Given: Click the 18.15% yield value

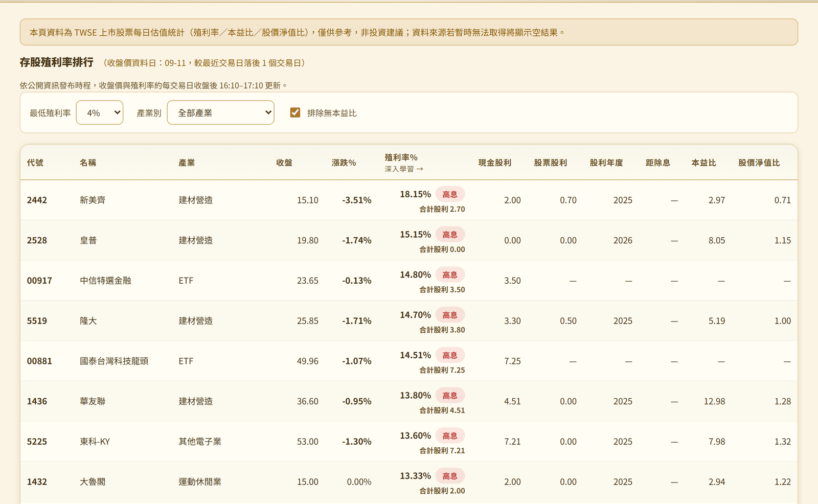Looking at the screenshot, I should [x=415, y=194].
